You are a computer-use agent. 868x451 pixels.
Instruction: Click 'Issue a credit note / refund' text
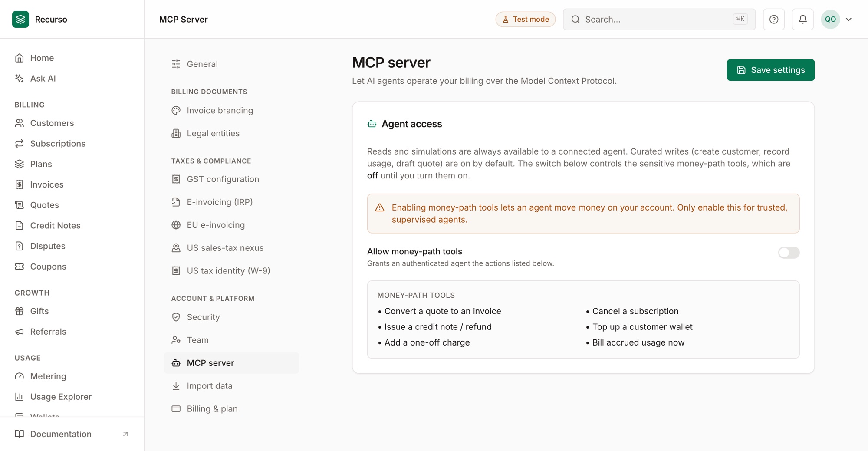click(x=438, y=327)
